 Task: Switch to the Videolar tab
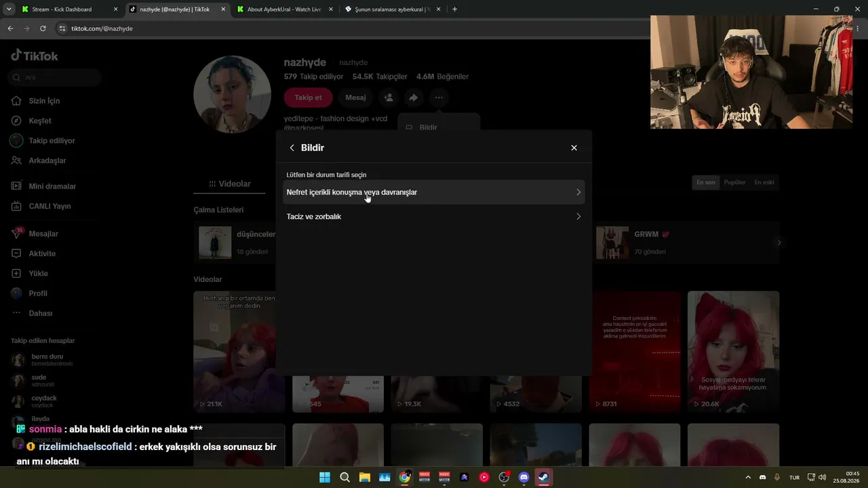coord(230,184)
